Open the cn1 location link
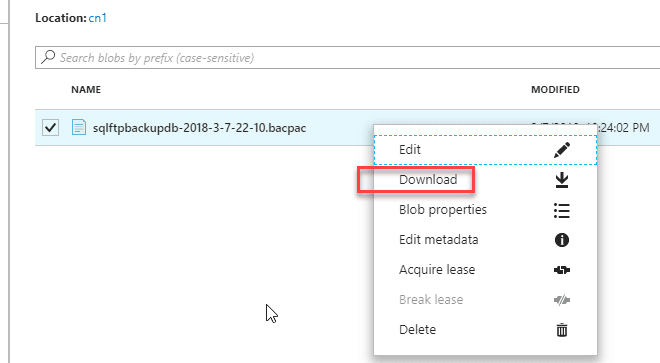Image resolution: width=660 pixels, height=363 pixels. point(98,18)
